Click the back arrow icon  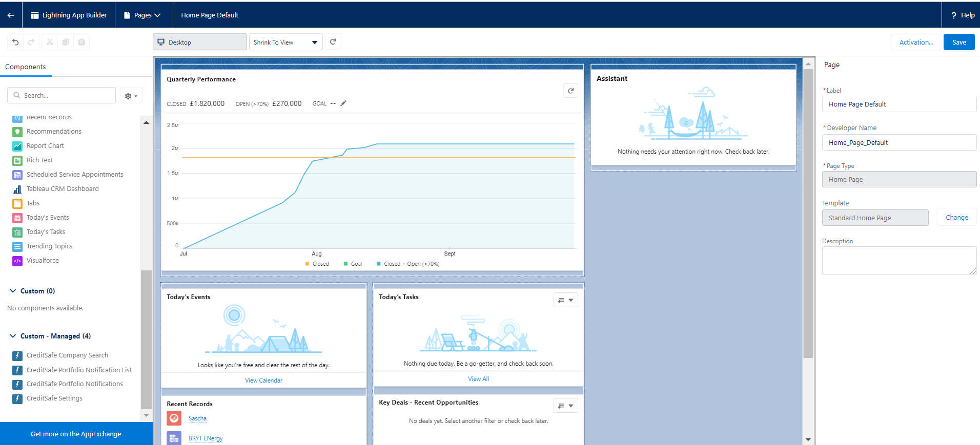pyautogui.click(x=11, y=15)
